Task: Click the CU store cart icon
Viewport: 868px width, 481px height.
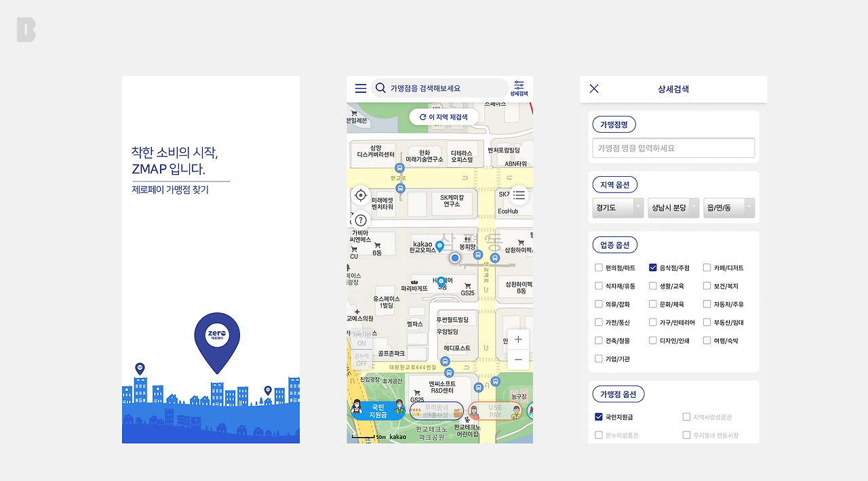Action: [354, 249]
